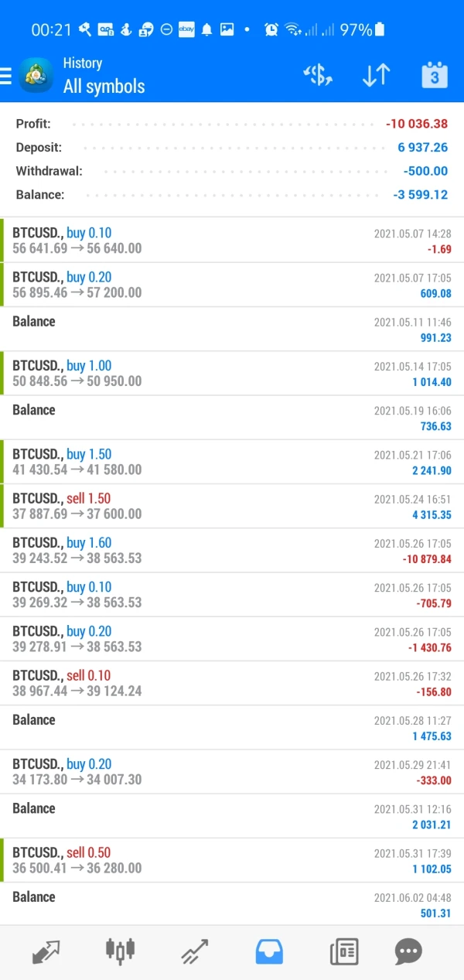Expand the BTCUSD sell 1.50 trade
Image resolution: width=464 pixels, height=980 pixels.
232,506
